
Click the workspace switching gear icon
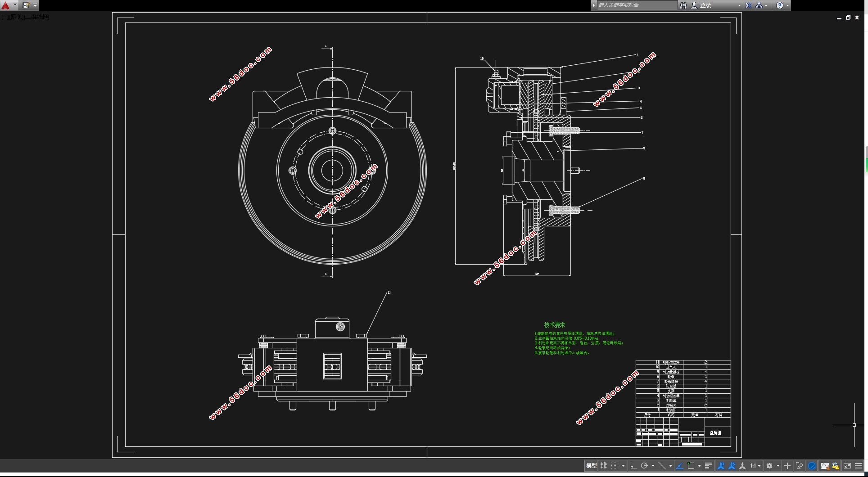pyautogui.click(x=770, y=466)
